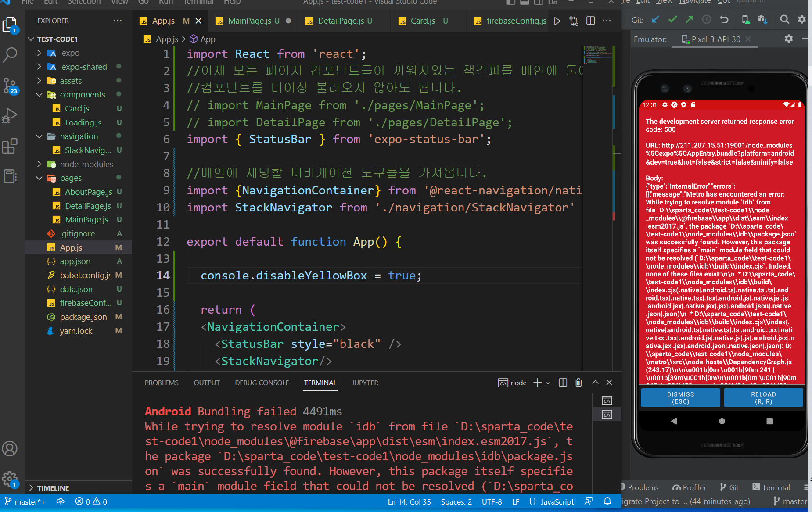Screen dimensions: 812x512
Task: Click the Git push arrow
Action: pyautogui.click(x=690, y=20)
